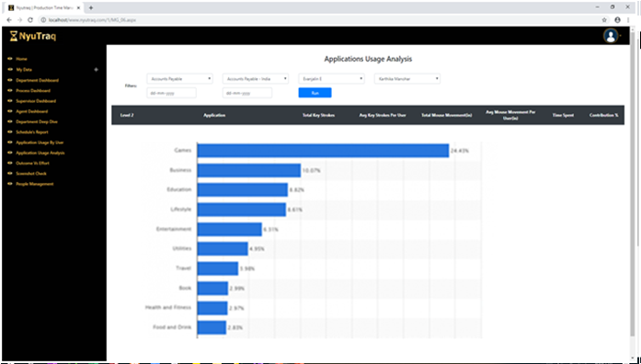Open a new browser tab with the plus icon
The width and height of the screenshot is (641, 364).
91,7
